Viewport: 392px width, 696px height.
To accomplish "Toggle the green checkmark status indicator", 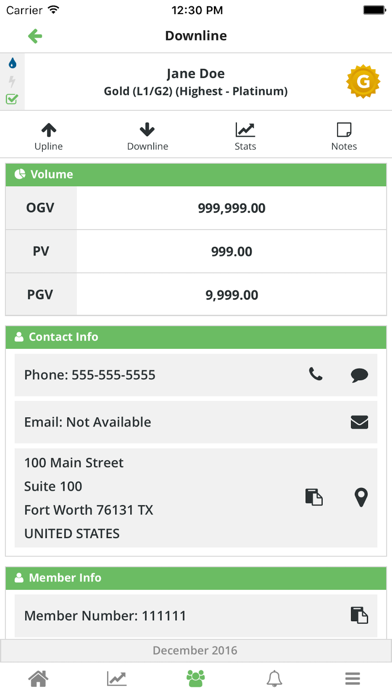I will (x=12, y=99).
